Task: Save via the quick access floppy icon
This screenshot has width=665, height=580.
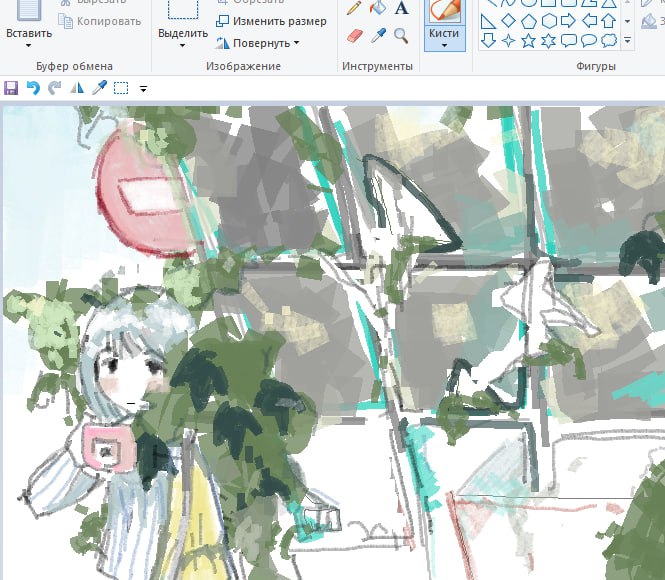Action: click(11, 88)
